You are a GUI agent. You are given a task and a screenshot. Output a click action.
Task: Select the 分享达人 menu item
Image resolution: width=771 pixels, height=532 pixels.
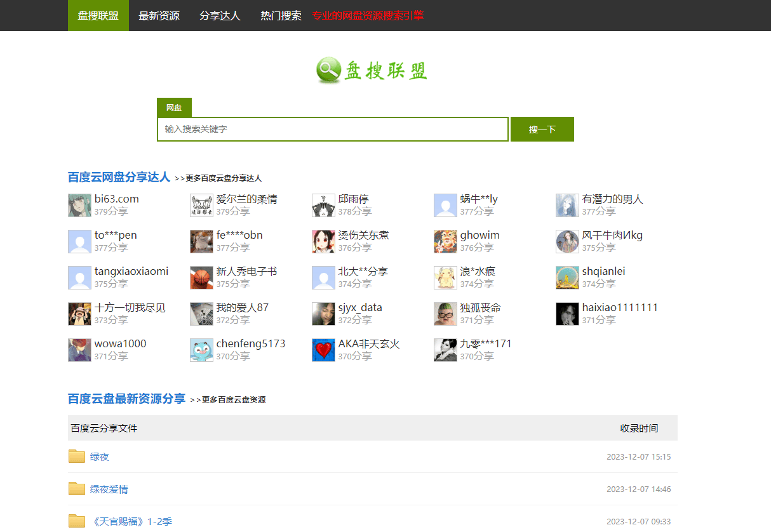pyautogui.click(x=220, y=16)
